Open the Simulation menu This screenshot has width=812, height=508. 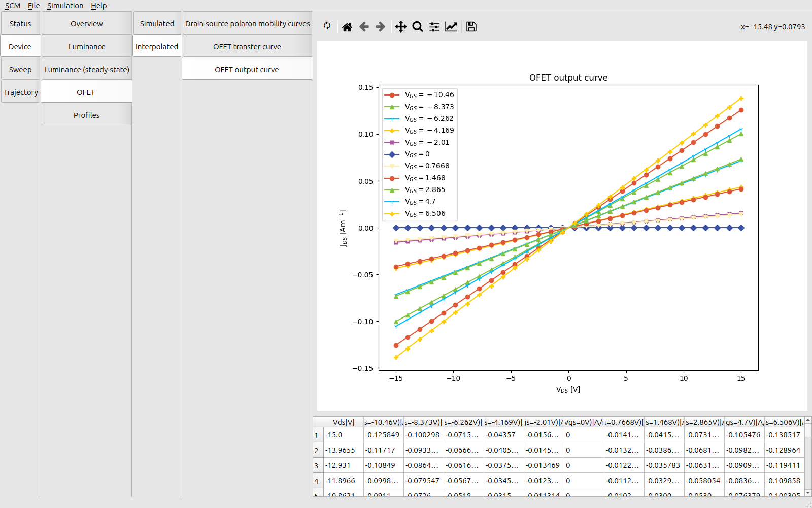65,6
